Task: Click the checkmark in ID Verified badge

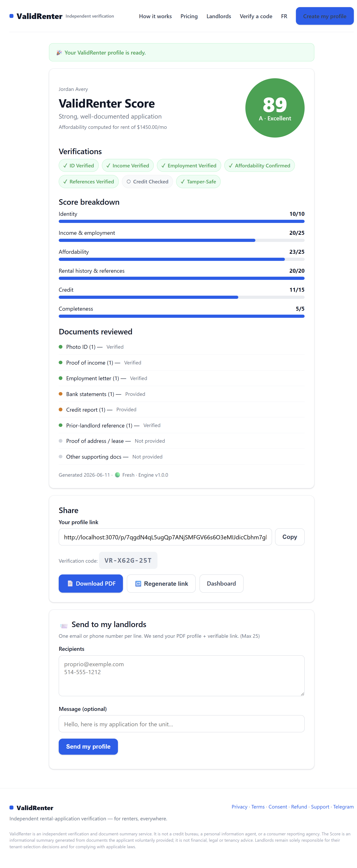Action: pyautogui.click(x=65, y=165)
